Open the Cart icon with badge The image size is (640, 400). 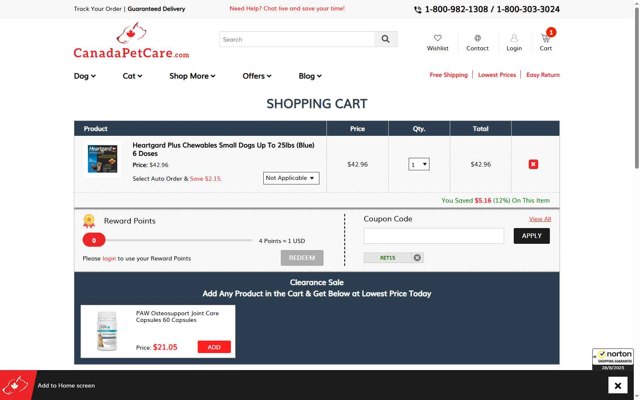point(546,38)
